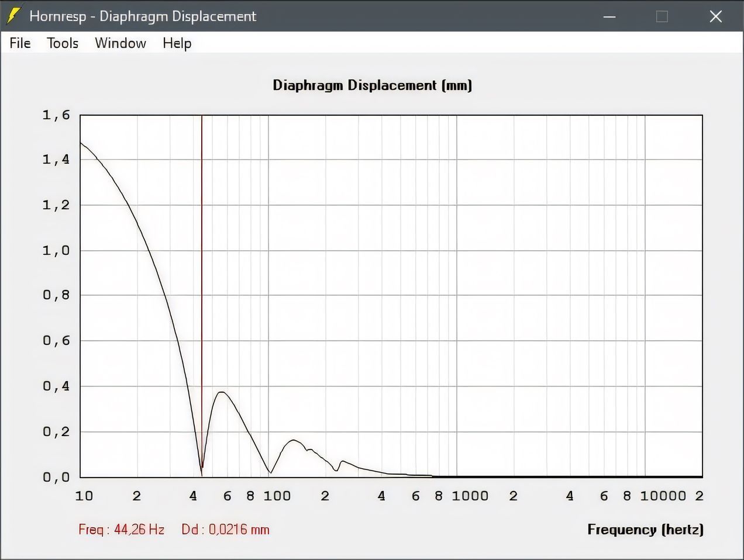Click the 10000 label on frequency axis
Screen dimensions: 744x560
coord(663,496)
